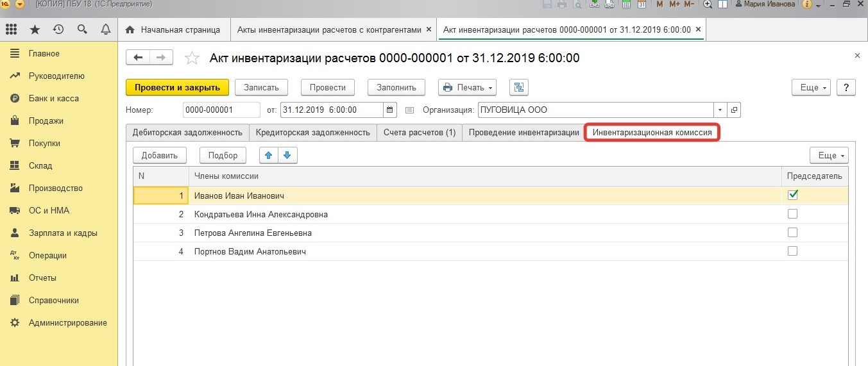Click the calendar icon next to date field
The width and height of the screenshot is (868, 366).
[x=390, y=110]
